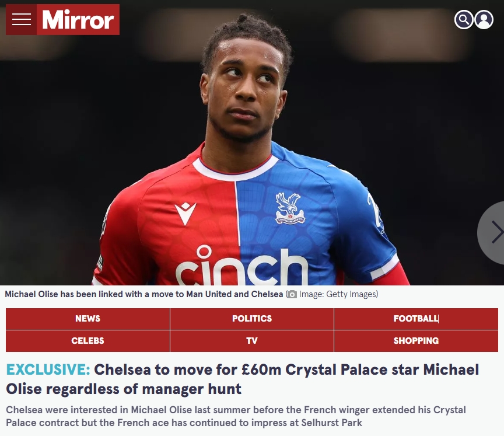The height and width of the screenshot is (436, 504).
Task: Click the camera icon in image caption
Action: (x=292, y=294)
